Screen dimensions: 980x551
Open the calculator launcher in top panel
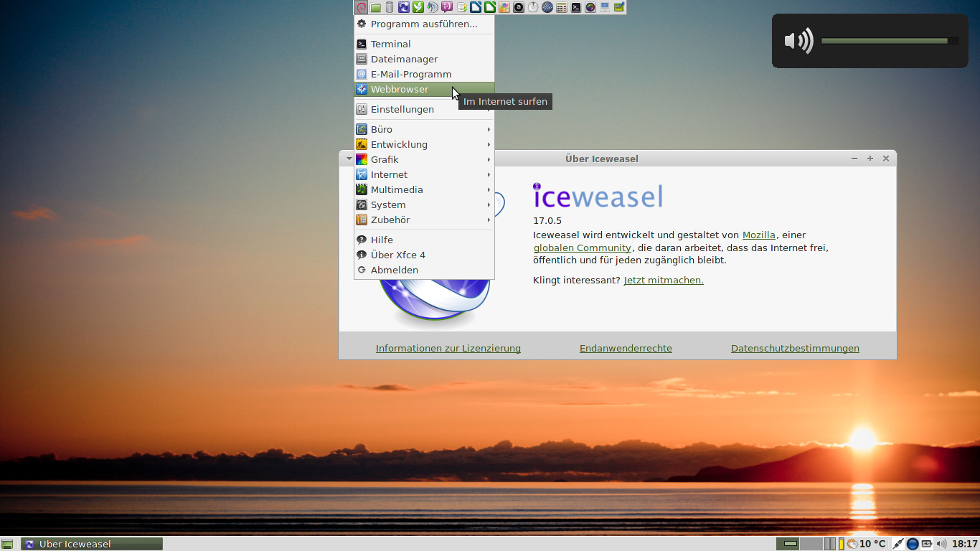562,7
